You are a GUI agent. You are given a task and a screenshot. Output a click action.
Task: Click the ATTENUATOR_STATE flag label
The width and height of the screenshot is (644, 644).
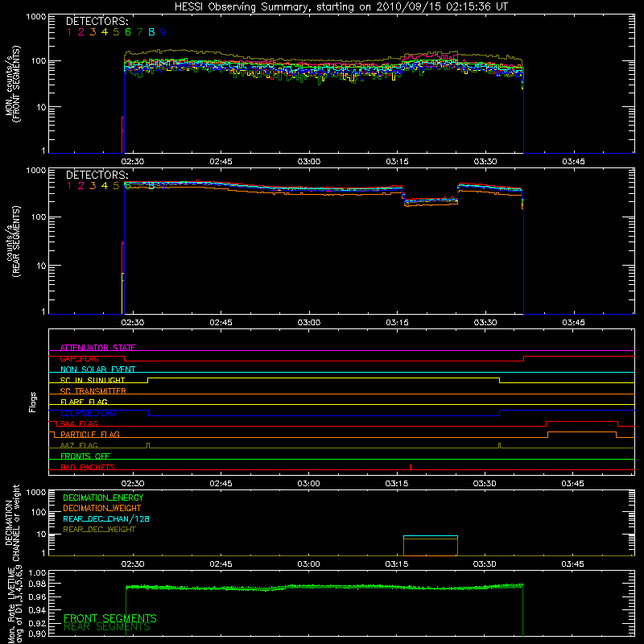coord(97,348)
